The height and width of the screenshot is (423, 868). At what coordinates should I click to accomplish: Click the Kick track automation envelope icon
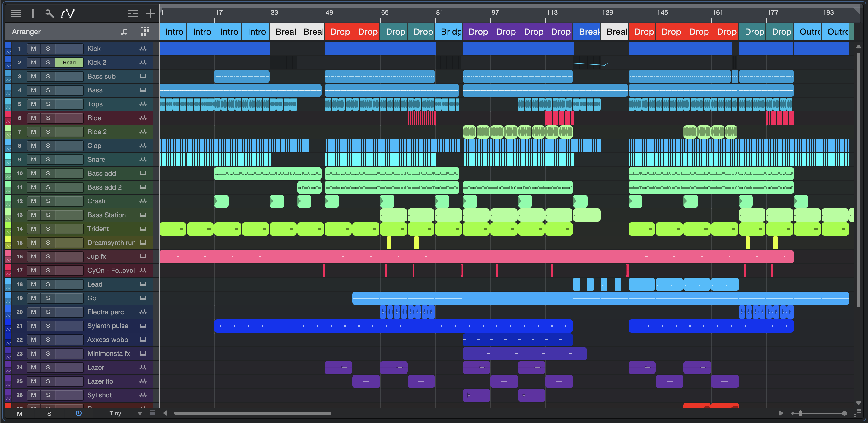click(x=8, y=52)
